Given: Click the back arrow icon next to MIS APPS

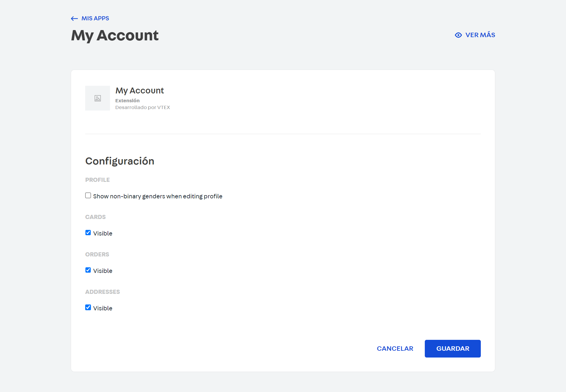Looking at the screenshot, I should tap(74, 18).
